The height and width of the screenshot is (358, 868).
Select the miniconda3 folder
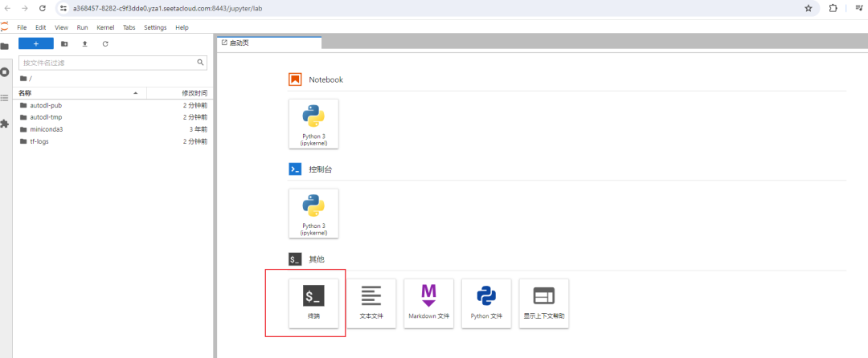point(113,129)
